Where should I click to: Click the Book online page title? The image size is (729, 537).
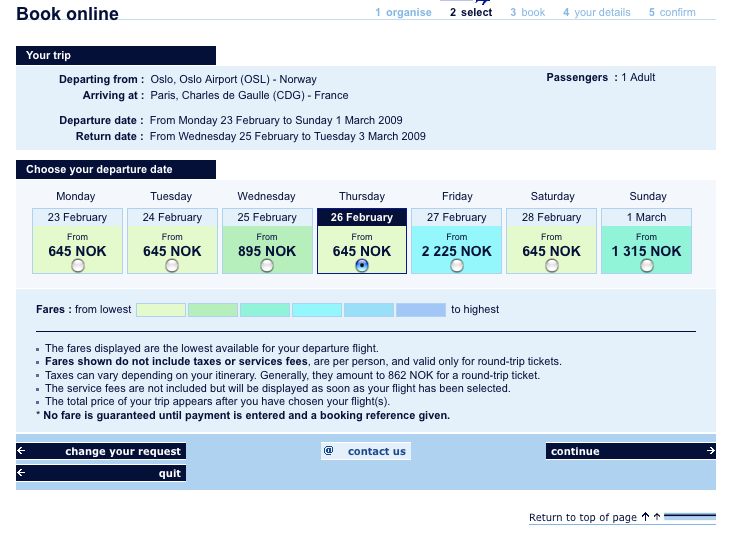pos(67,13)
